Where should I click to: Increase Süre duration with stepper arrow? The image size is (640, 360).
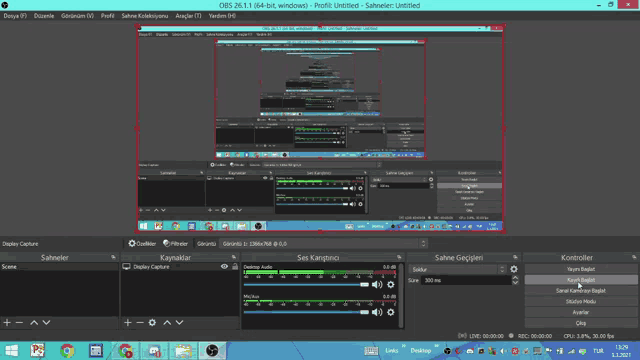(x=515, y=278)
